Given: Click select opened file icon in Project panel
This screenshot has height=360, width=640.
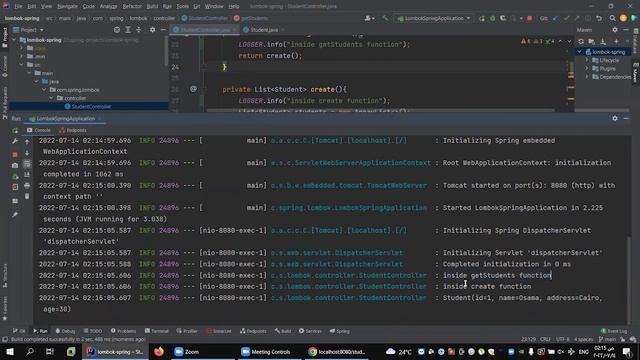Looking at the screenshot, I should (117, 30).
